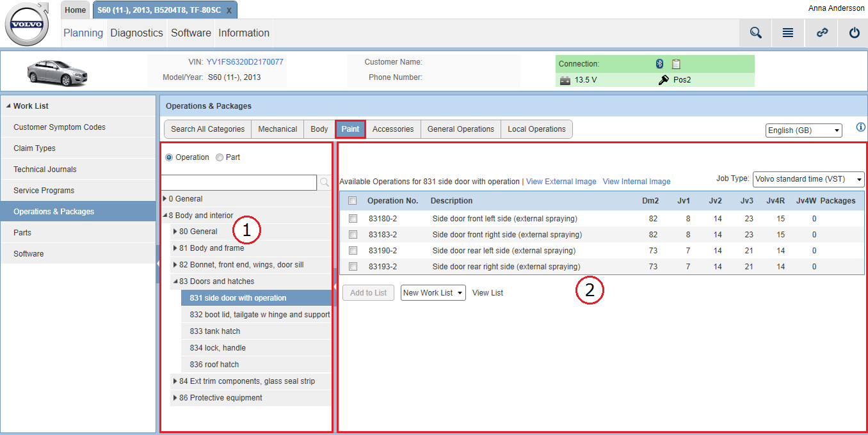Switch to the Mechanical tab
868x435 pixels.
click(x=277, y=129)
